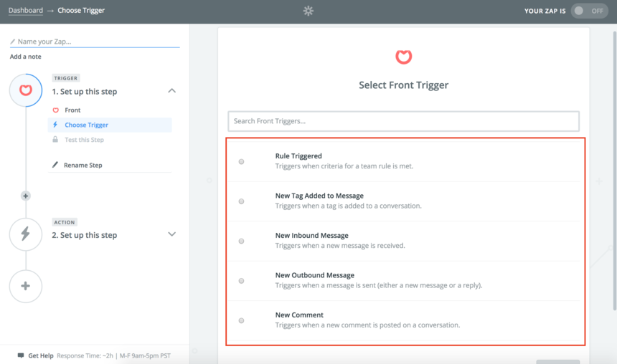This screenshot has height=364, width=617.
Task: Insert step using small plus between steps
Action: pyautogui.click(x=26, y=196)
